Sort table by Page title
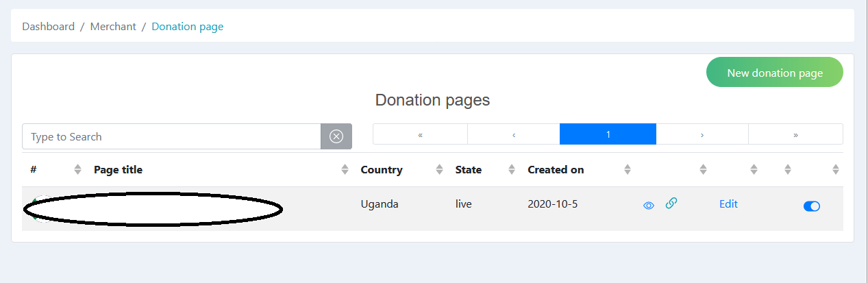This screenshot has width=868, height=283. coord(345,170)
